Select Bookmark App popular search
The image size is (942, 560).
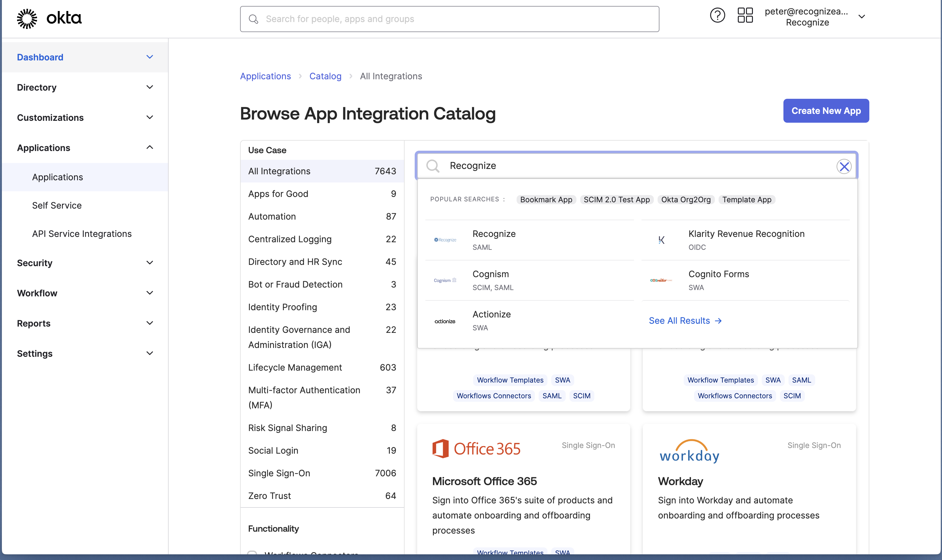[x=546, y=199]
